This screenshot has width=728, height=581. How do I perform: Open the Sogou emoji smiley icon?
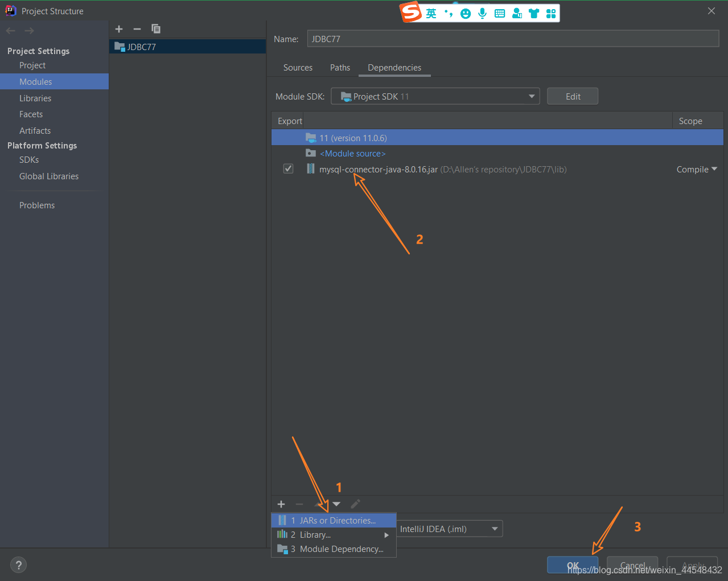click(466, 14)
